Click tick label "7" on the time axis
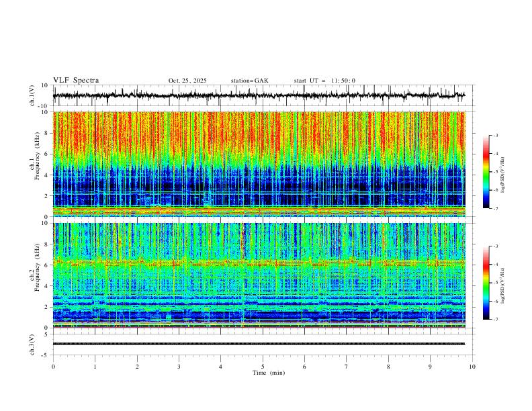 tap(347, 367)
